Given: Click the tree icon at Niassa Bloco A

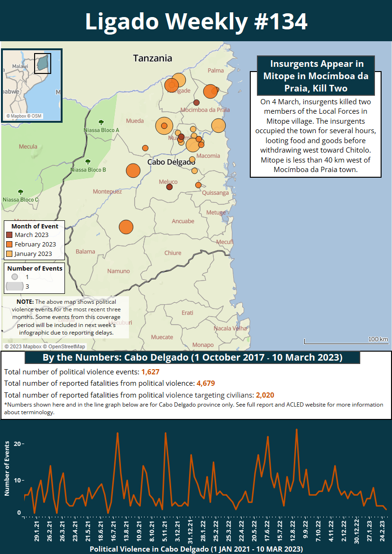Looking at the screenshot, I should [x=100, y=122].
